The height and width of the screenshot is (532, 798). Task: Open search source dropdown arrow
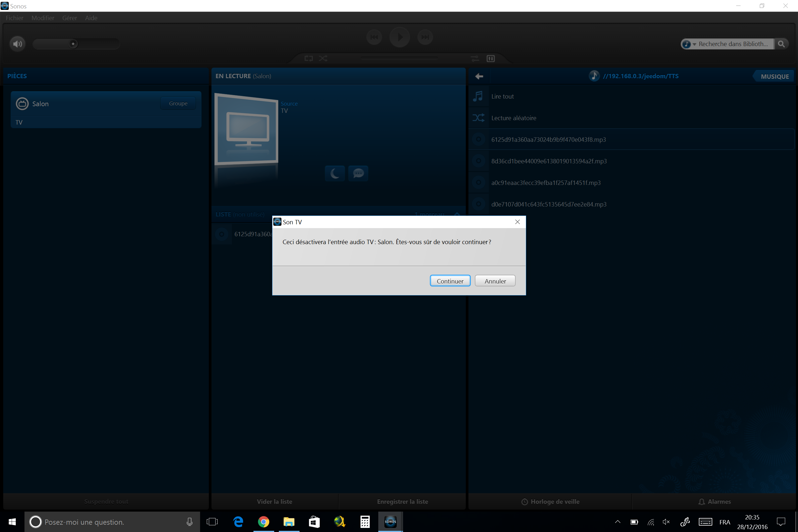694,44
